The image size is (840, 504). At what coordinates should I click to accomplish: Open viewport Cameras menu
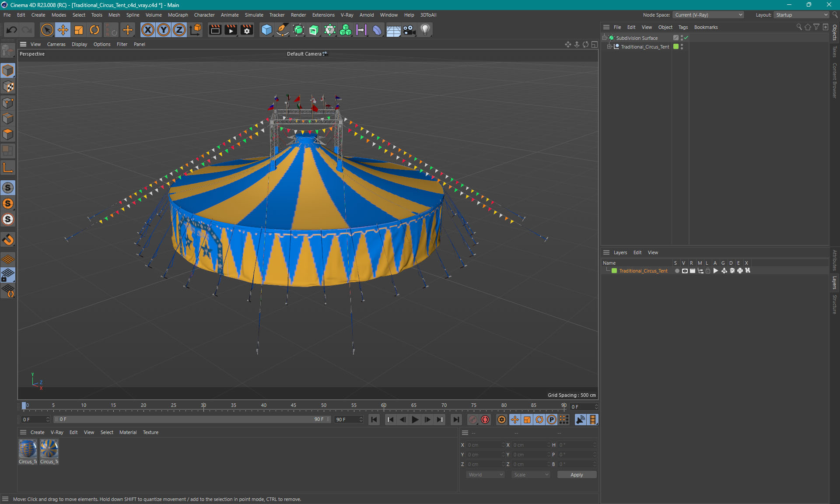coord(56,44)
